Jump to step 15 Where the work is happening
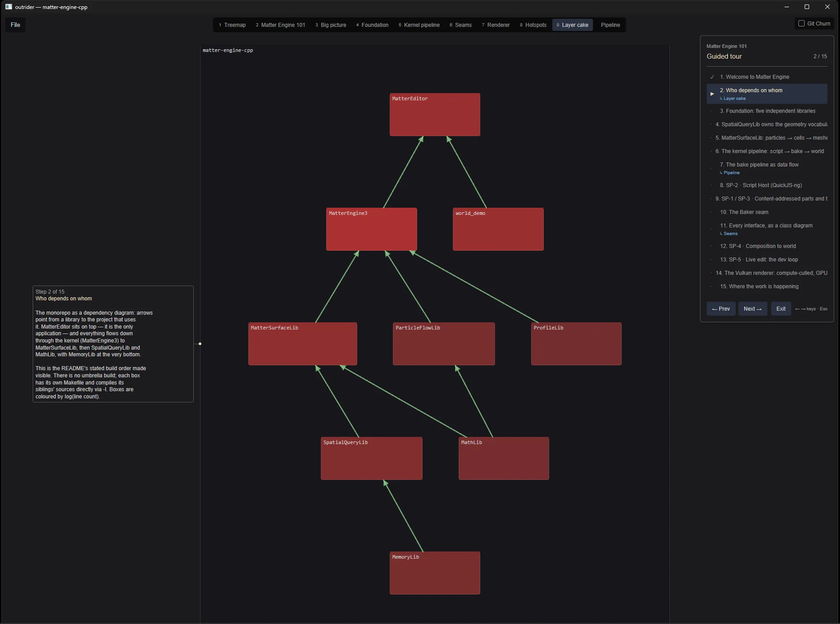Viewport: 840px width, 624px height. (x=767, y=286)
